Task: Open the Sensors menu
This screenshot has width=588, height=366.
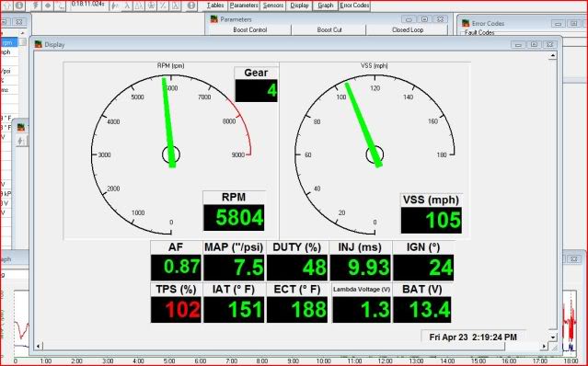Action: 273,6
